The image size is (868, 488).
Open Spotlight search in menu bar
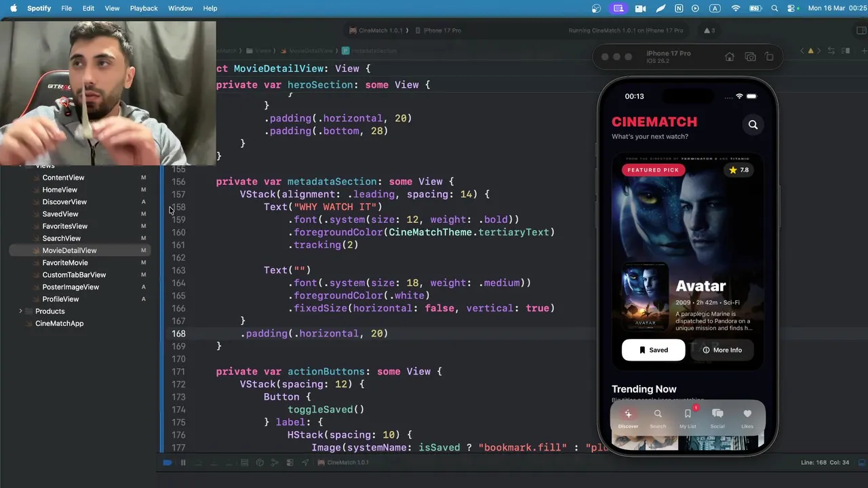click(774, 8)
